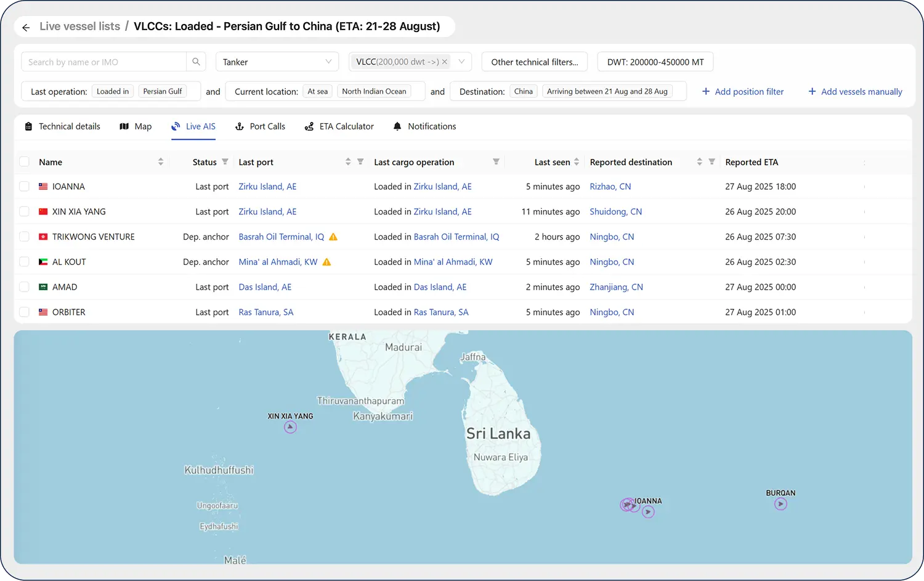Select BURQAN vessel marker on map
This screenshot has height=581, width=924.
coord(780,504)
